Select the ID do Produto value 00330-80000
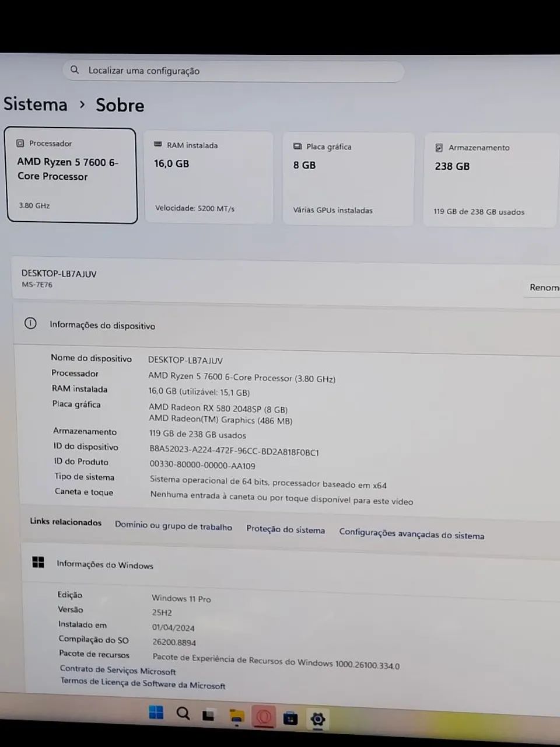 point(202,465)
